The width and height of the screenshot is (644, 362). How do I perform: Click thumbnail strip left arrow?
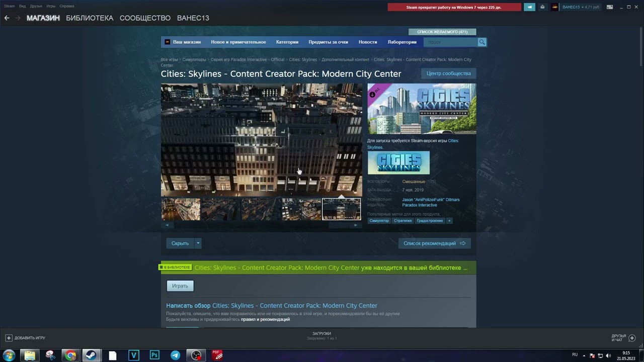point(167,225)
